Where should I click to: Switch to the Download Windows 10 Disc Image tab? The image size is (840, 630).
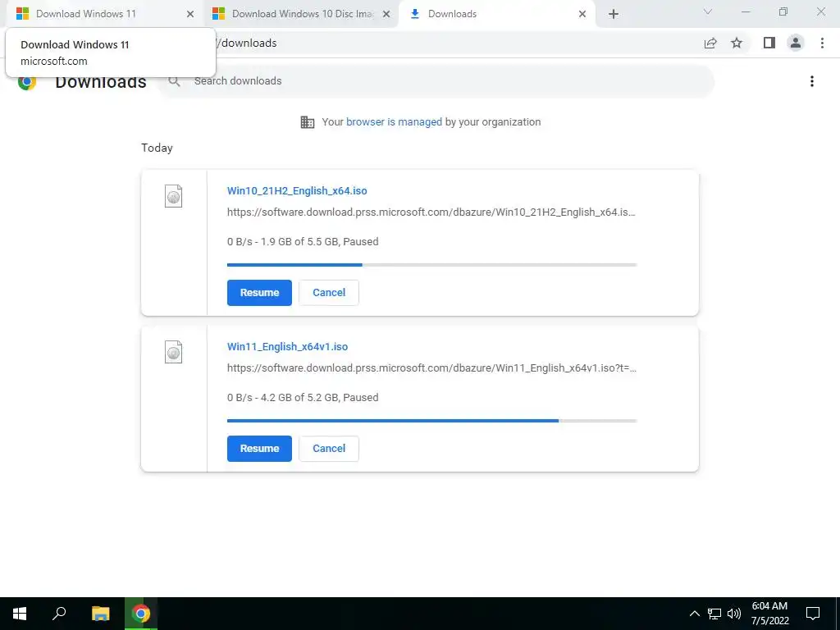(x=303, y=14)
